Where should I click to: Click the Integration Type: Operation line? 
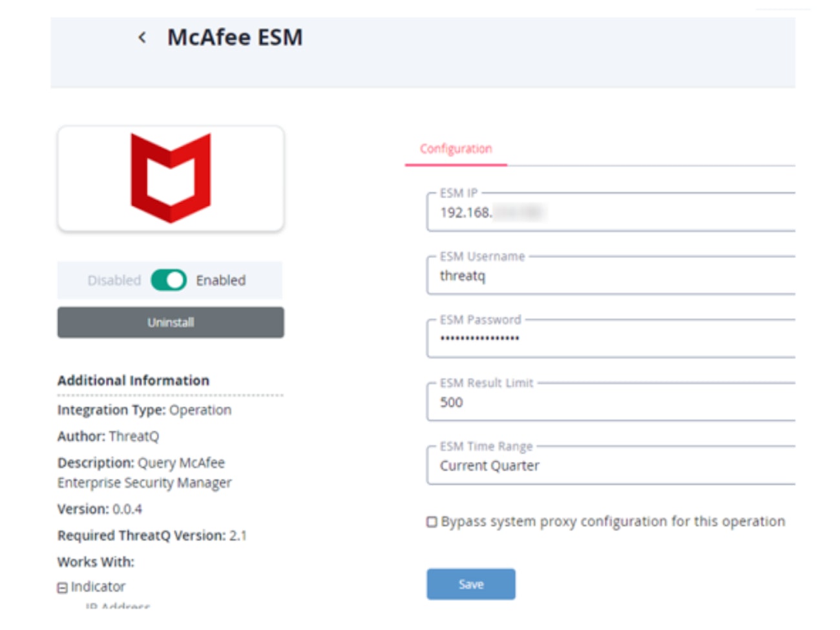pyautogui.click(x=144, y=410)
